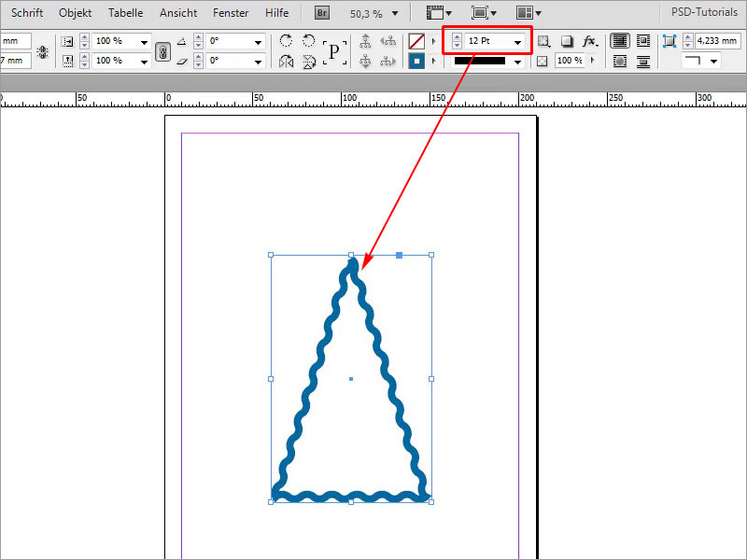
Task: Click the justify text alignment button
Action: coord(641,62)
